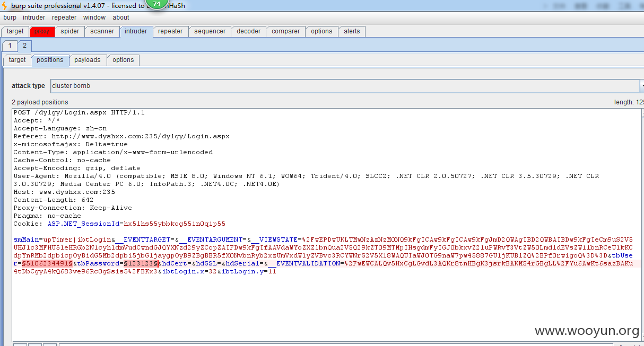Click the x-microsoftajax: Delta=true line
Viewport: 644px width, 346px height.
coord(71,144)
